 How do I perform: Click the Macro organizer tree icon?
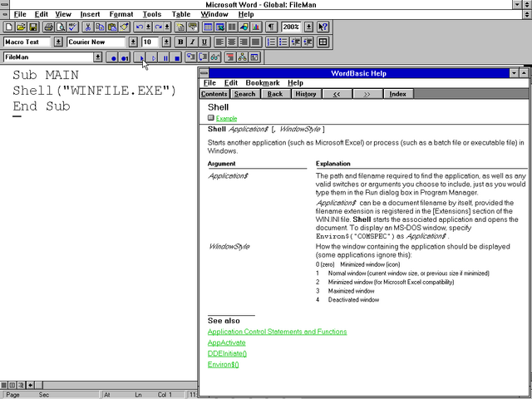(243, 57)
